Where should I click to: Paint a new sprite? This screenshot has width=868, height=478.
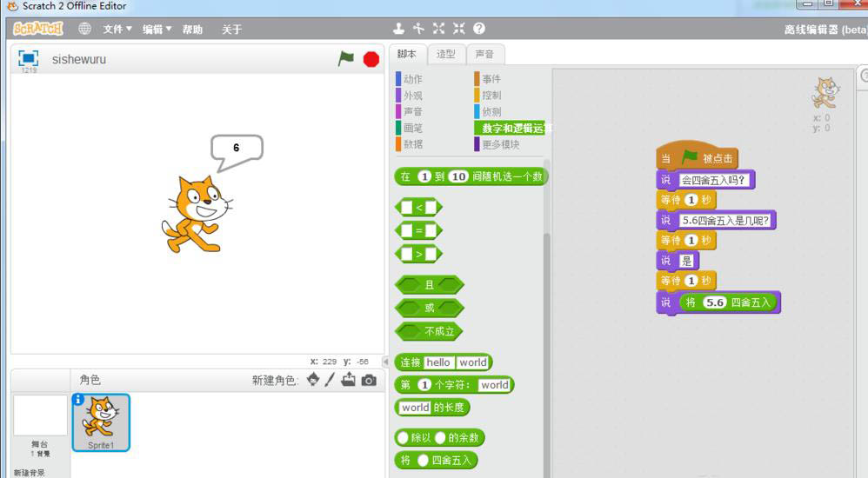(x=330, y=380)
